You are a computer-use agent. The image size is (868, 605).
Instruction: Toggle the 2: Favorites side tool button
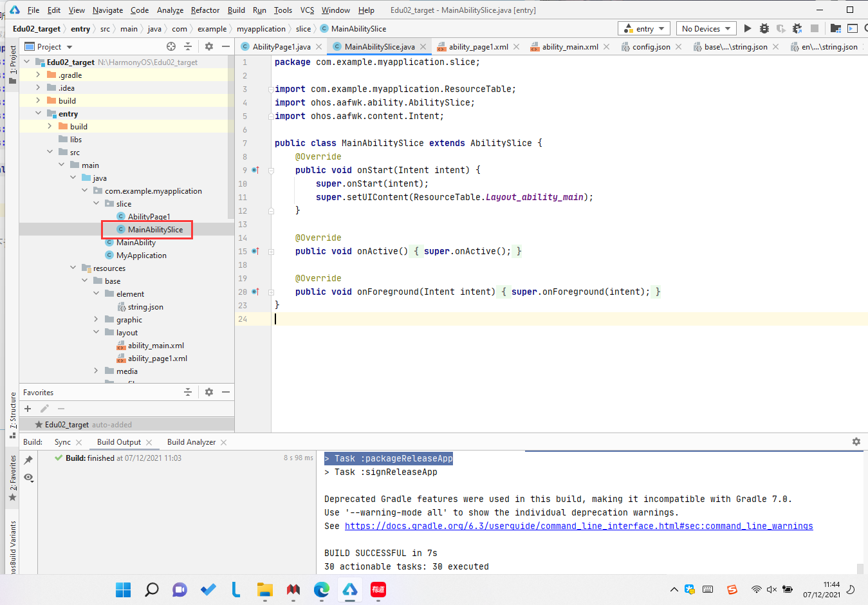(x=13, y=478)
